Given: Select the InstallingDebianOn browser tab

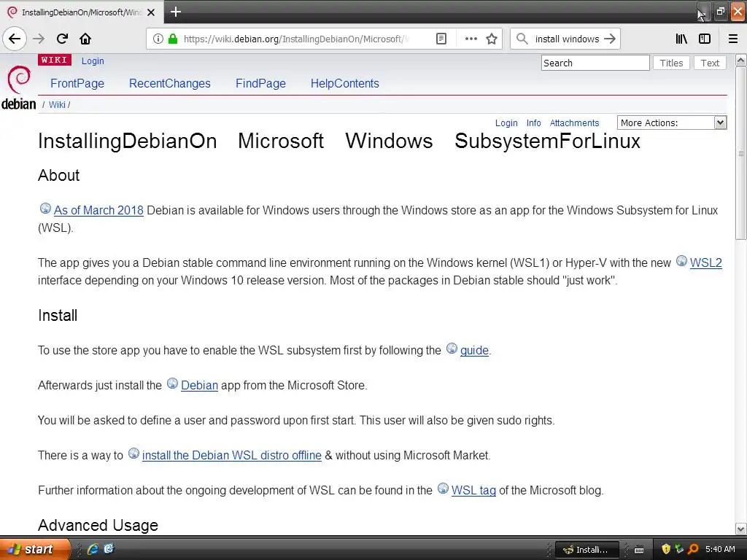Looking at the screenshot, I should [x=81, y=12].
